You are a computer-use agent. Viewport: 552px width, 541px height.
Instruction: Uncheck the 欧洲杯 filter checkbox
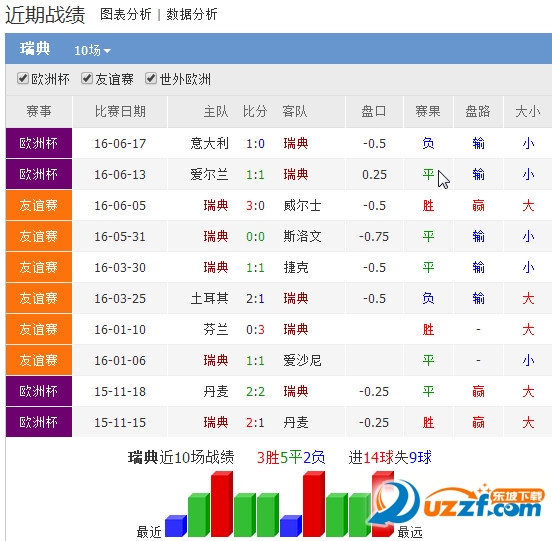click(23, 78)
